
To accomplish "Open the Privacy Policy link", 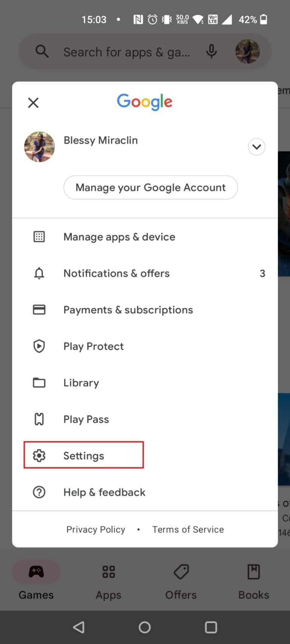I will 96,529.
